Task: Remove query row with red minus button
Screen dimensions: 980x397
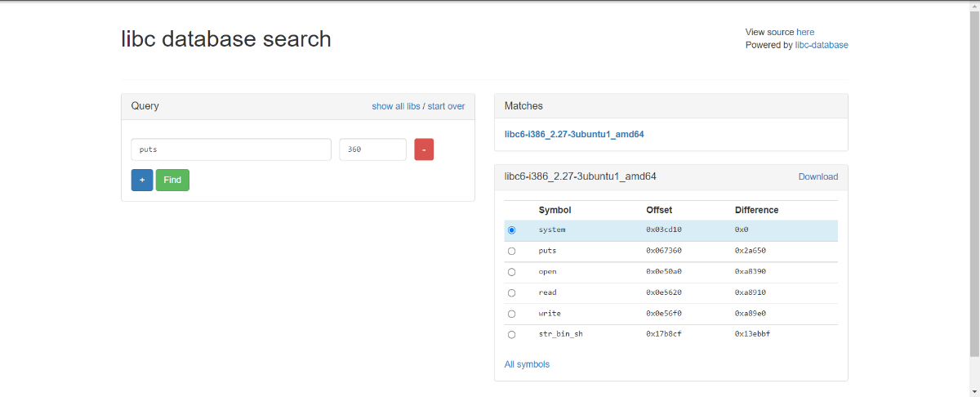Action: [x=424, y=149]
